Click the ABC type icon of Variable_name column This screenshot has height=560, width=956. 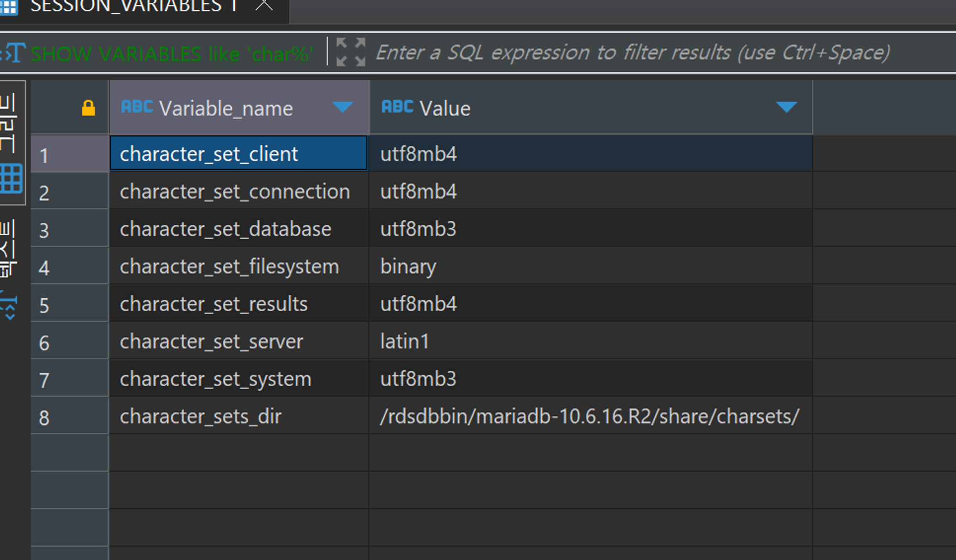137,107
